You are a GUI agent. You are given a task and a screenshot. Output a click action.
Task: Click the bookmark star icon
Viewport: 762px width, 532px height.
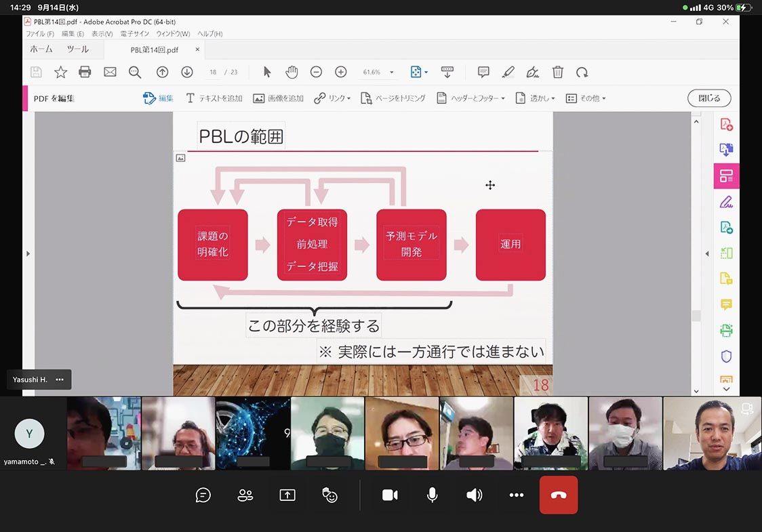coord(60,72)
